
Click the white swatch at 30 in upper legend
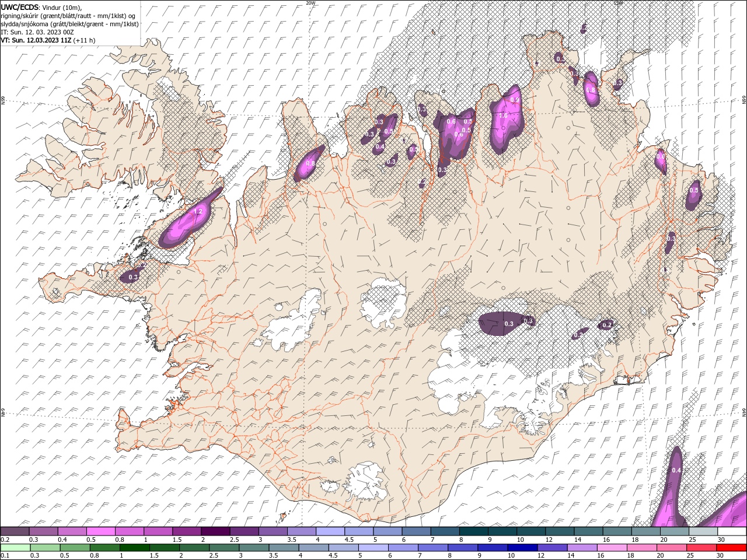tap(732, 531)
